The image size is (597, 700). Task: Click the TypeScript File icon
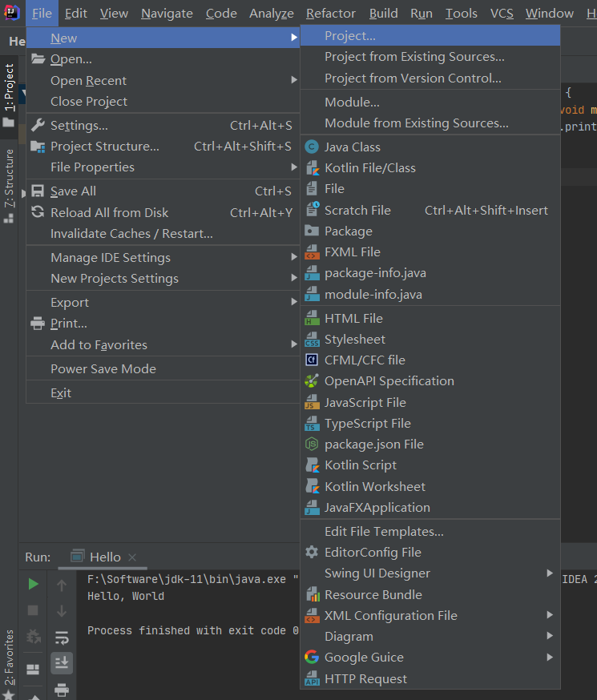pos(312,423)
